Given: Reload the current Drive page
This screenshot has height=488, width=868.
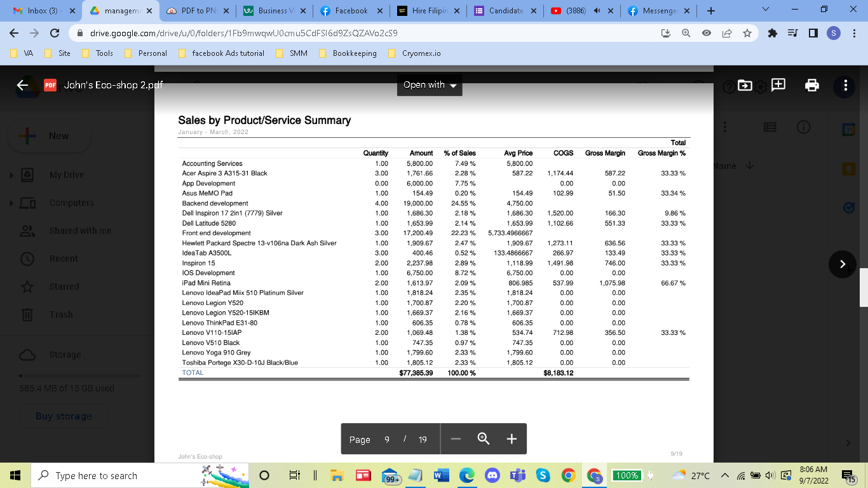Looking at the screenshot, I should pyautogui.click(x=55, y=33).
